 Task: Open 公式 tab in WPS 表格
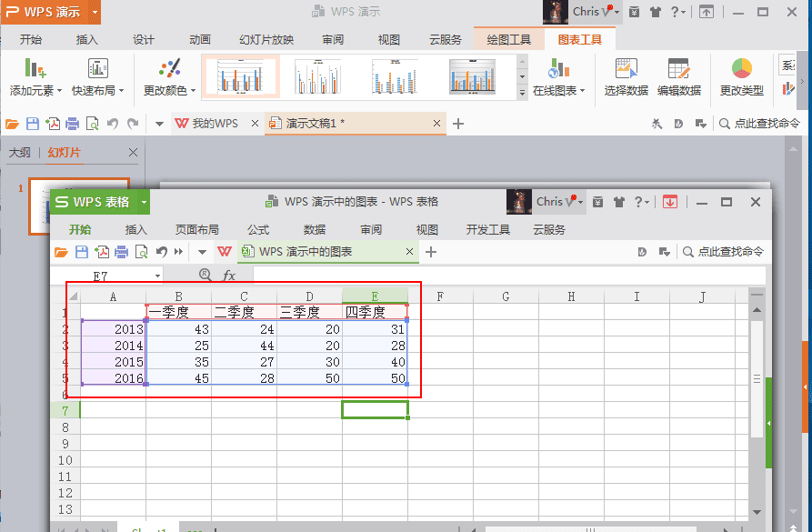click(x=258, y=229)
